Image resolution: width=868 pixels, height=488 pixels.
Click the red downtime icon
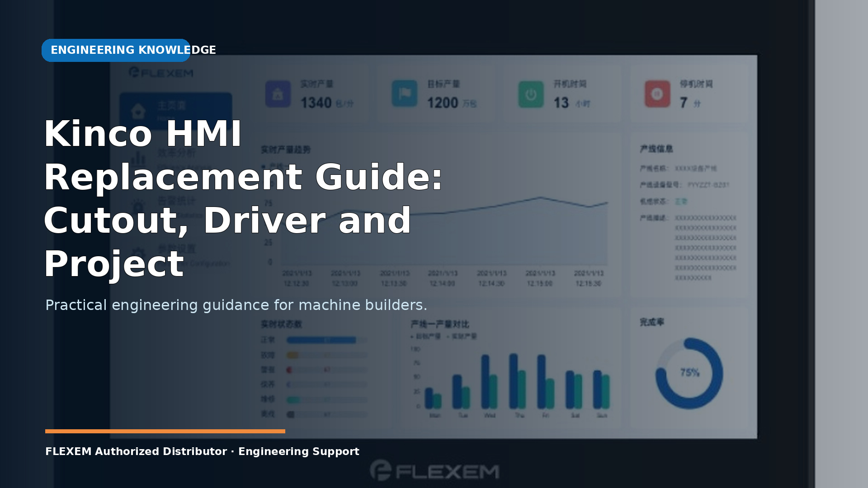(x=657, y=94)
